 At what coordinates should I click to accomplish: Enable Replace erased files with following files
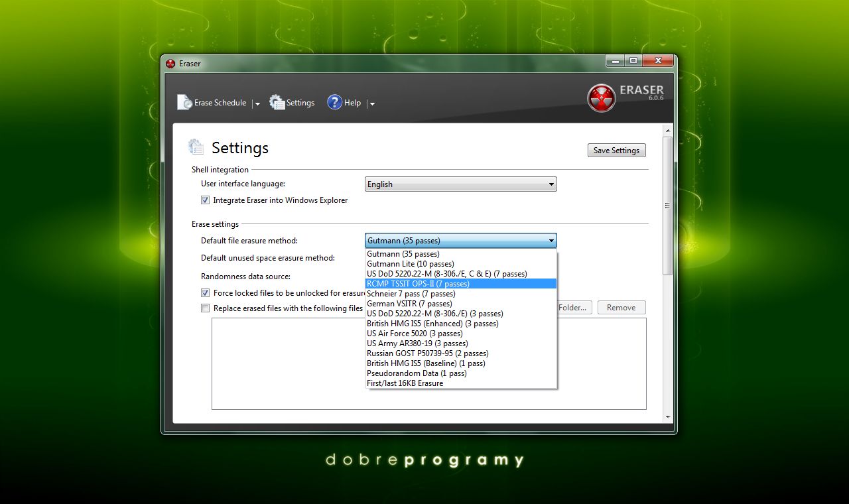206,308
